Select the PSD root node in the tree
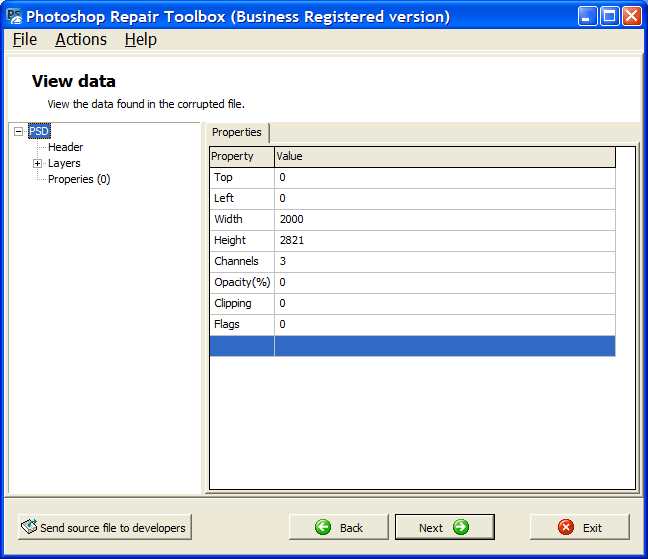The image size is (648, 559). coord(39,131)
